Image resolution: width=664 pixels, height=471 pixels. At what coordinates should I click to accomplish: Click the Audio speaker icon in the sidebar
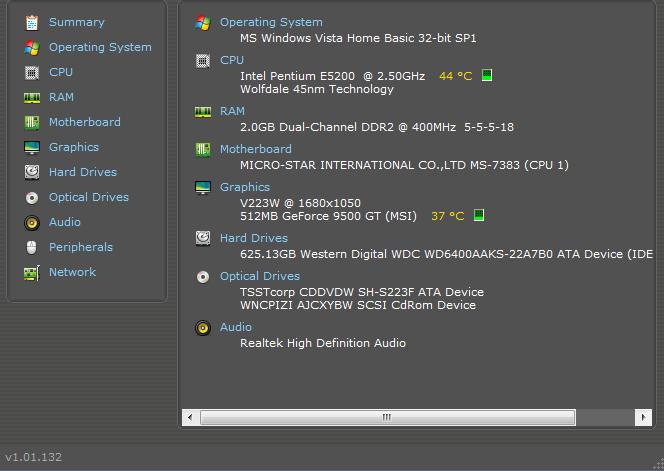point(32,222)
